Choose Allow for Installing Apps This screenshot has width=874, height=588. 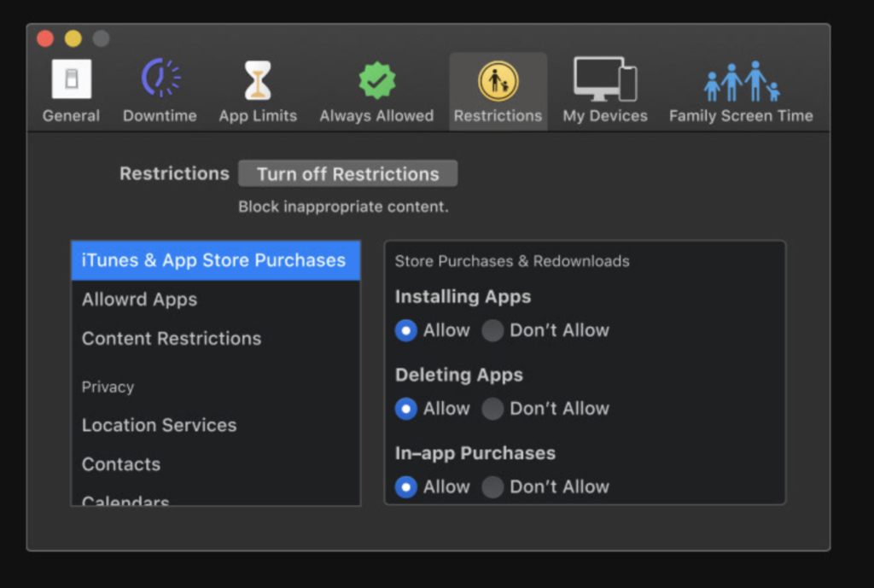click(x=405, y=330)
